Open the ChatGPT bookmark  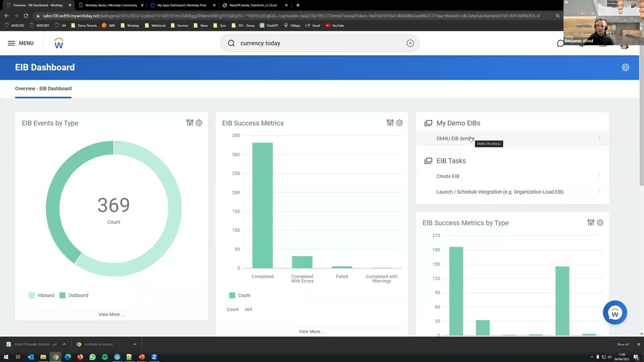click(269, 26)
